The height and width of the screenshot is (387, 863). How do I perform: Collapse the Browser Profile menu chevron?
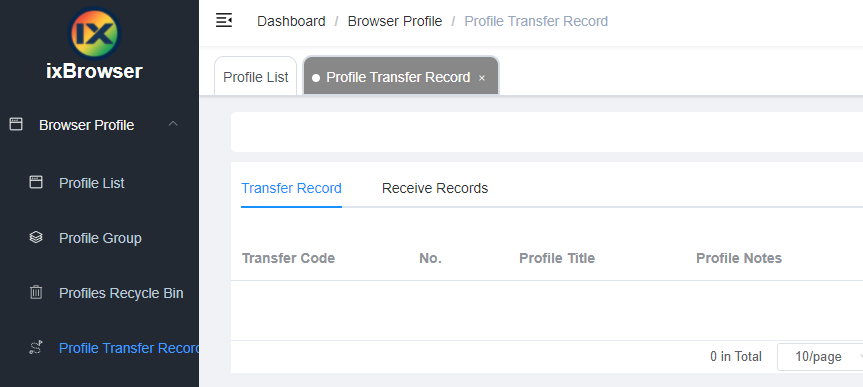point(173,124)
